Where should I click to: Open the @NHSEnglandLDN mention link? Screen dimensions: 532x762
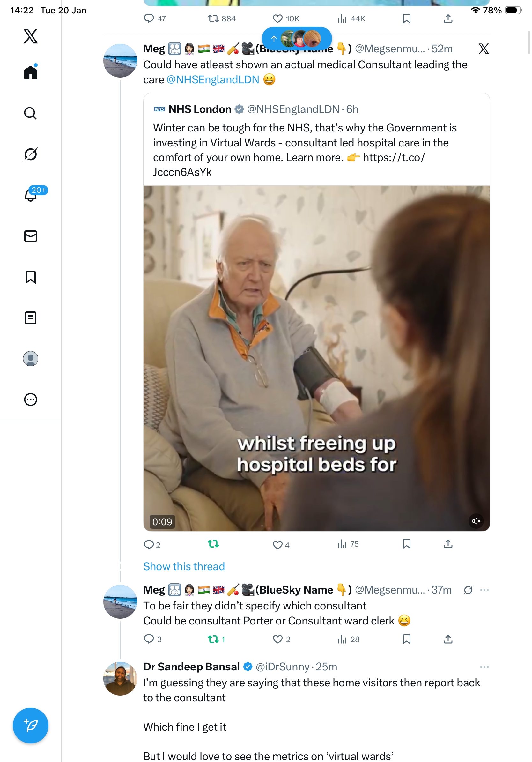tap(213, 80)
